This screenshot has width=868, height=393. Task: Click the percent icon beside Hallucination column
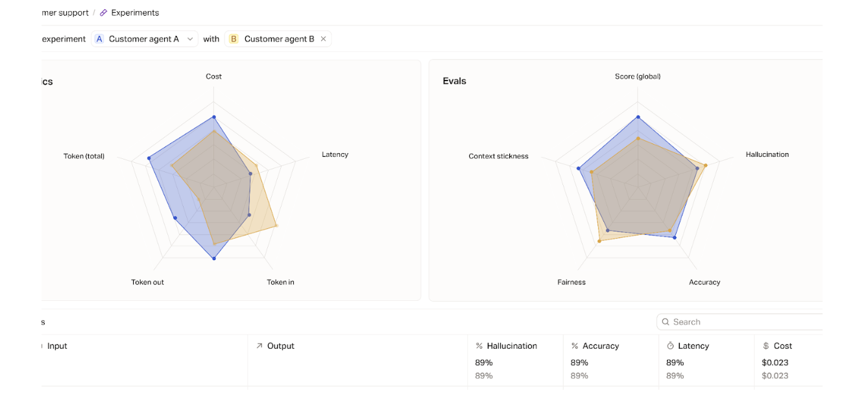(479, 346)
